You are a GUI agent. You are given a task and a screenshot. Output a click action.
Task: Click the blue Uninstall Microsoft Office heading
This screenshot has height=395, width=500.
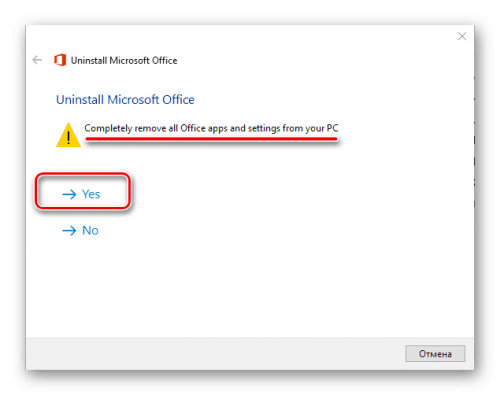coord(125,100)
